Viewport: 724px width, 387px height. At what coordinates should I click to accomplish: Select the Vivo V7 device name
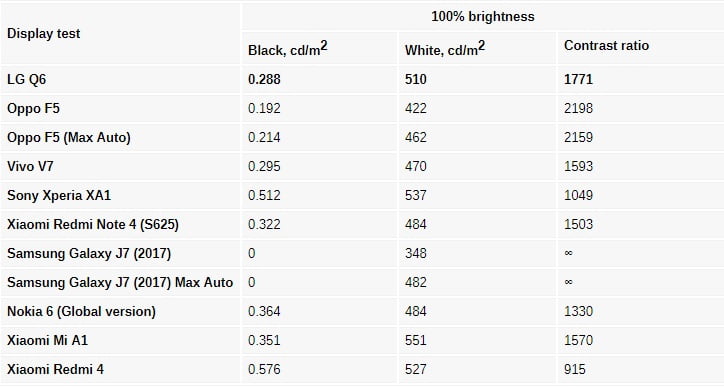(30, 166)
